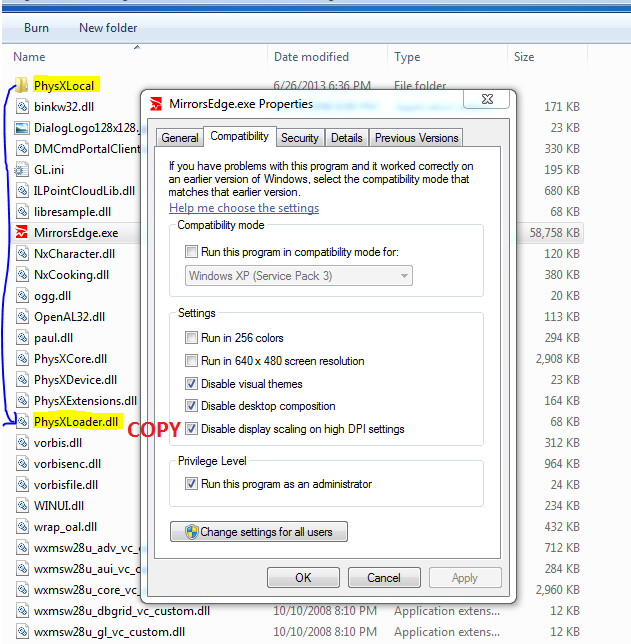Image resolution: width=631 pixels, height=644 pixels.
Task: Select the wxmsw28u_adv_vc file name
Action: click(x=87, y=547)
